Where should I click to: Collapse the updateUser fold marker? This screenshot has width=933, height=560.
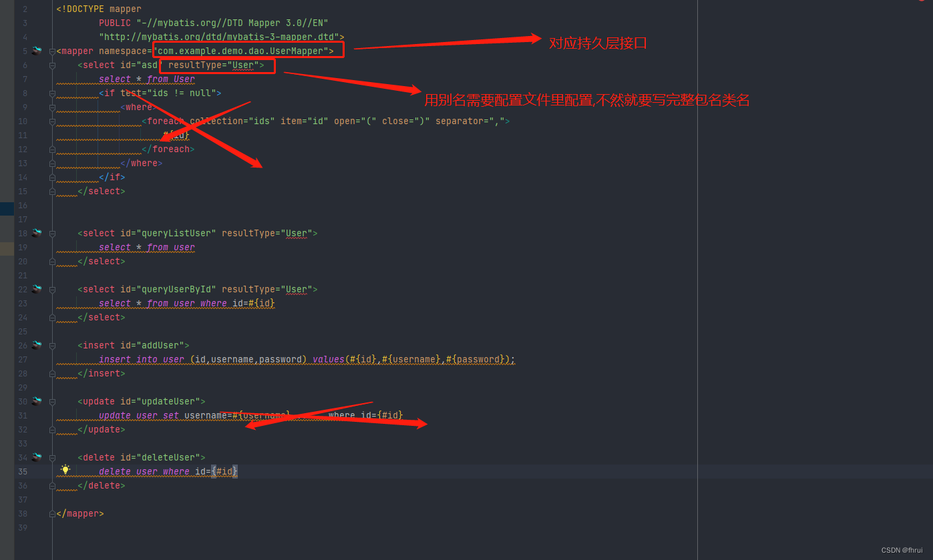tap(51, 400)
